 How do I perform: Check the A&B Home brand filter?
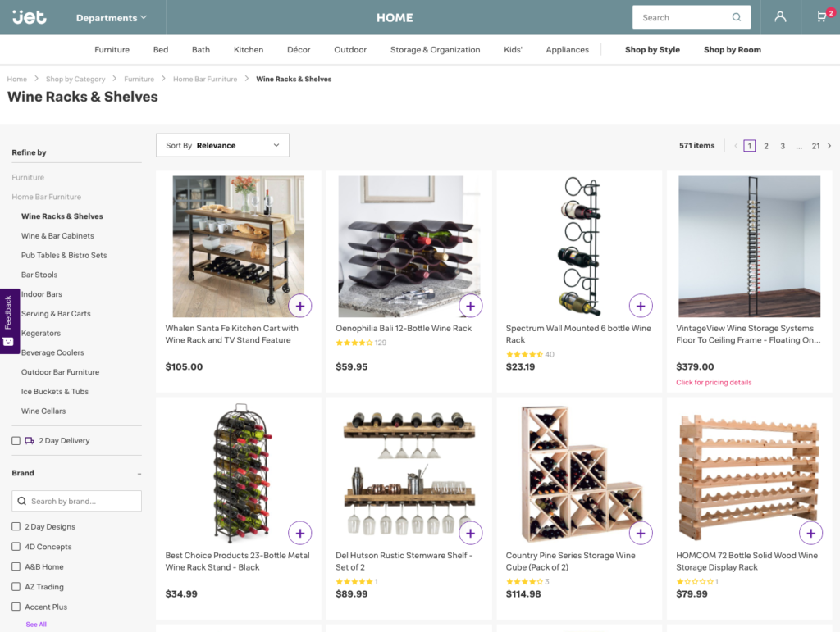[16, 566]
